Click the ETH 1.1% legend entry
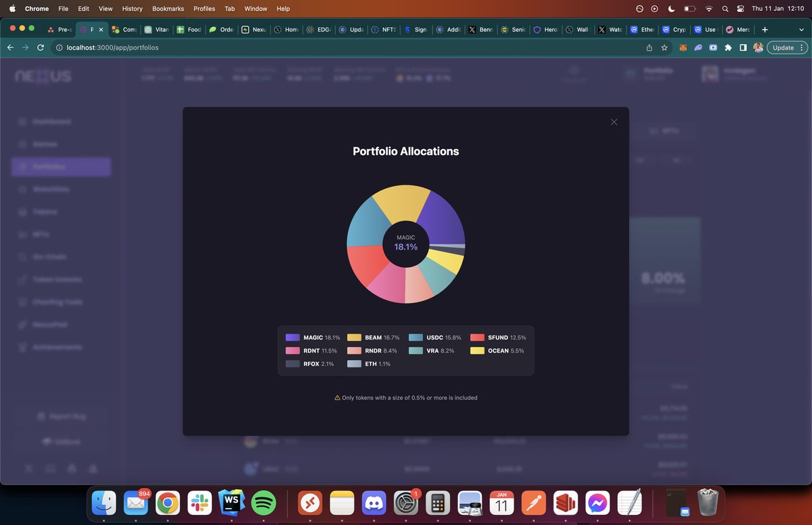This screenshot has width=812, height=525. (369, 364)
